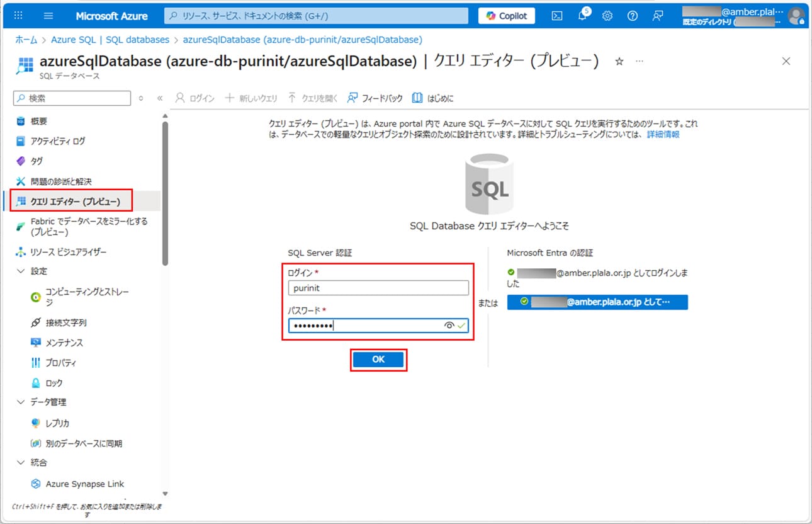Screen dimensions: 812x524
Task: Open the Azure portal hamburger menu
Action: (x=48, y=16)
